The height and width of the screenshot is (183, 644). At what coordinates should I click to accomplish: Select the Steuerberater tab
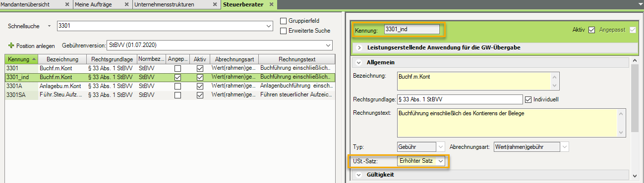click(243, 4)
